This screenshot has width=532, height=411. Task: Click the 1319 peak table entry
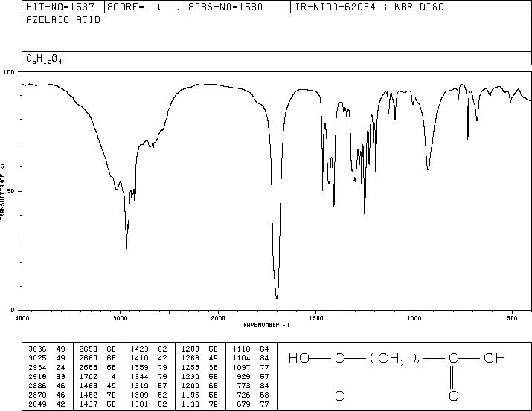pos(149,386)
